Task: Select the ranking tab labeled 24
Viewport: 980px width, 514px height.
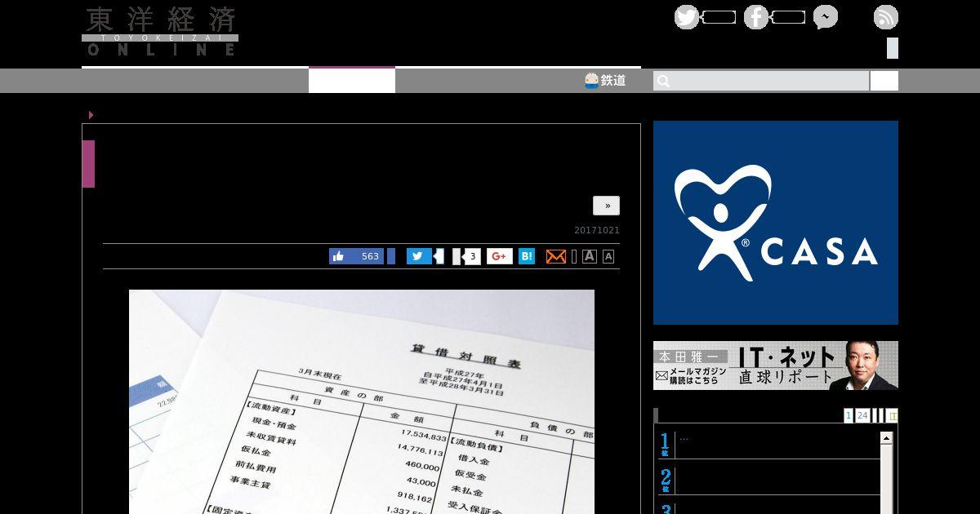Action: (x=862, y=415)
